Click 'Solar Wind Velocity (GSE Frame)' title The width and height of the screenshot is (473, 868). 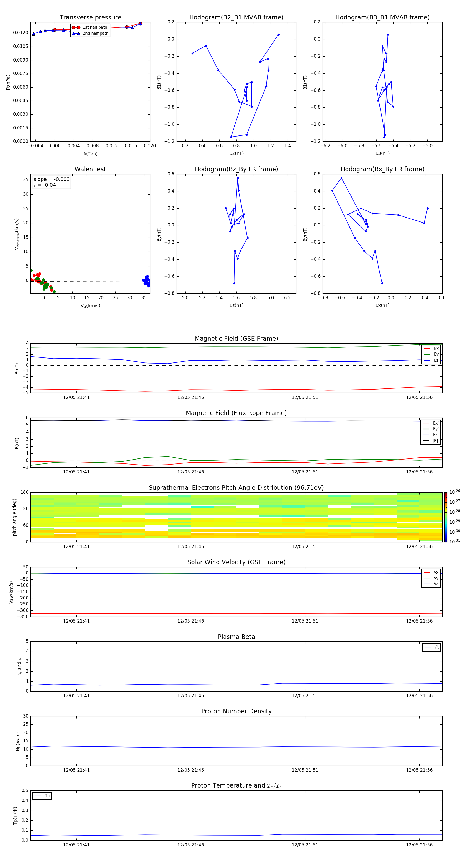tap(236, 562)
